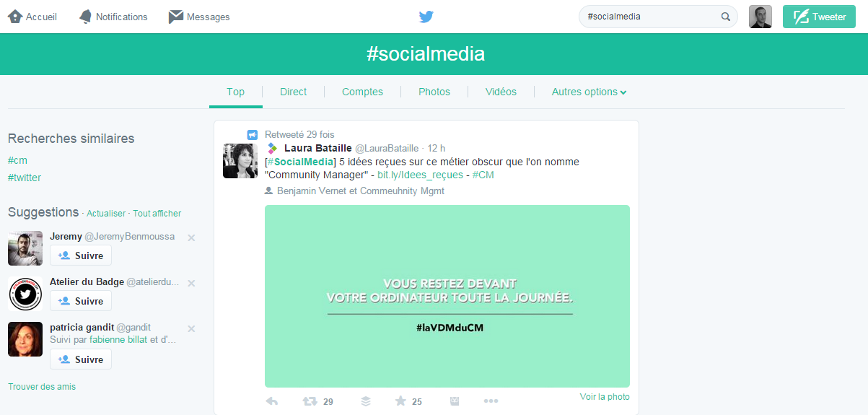The height and width of the screenshot is (415, 868).
Task: Dismiss the Jeremy suggestion
Action: [191, 237]
